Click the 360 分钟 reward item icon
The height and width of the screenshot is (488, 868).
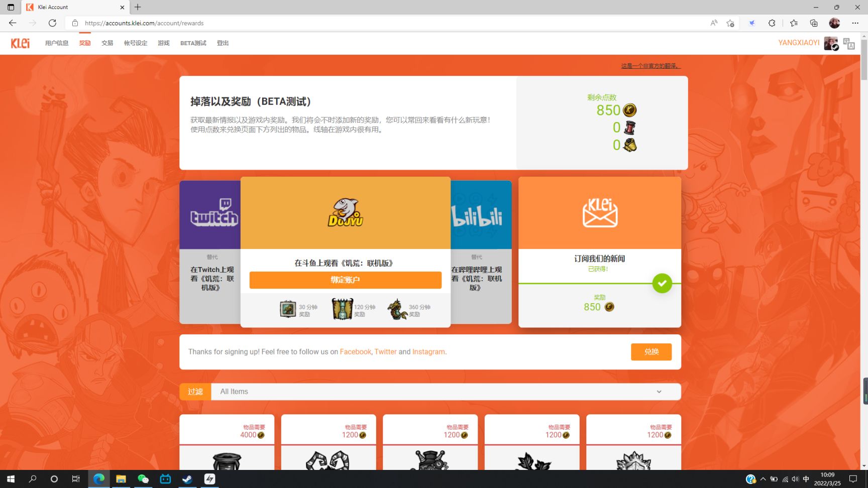tap(397, 309)
